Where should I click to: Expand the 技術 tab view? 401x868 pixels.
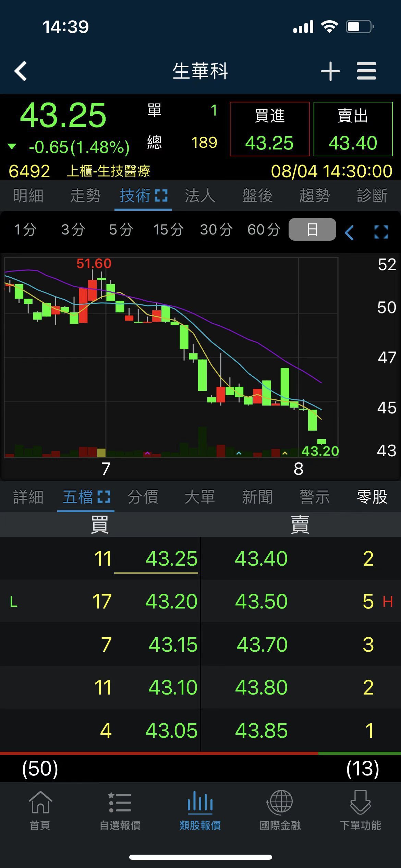[x=161, y=196]
